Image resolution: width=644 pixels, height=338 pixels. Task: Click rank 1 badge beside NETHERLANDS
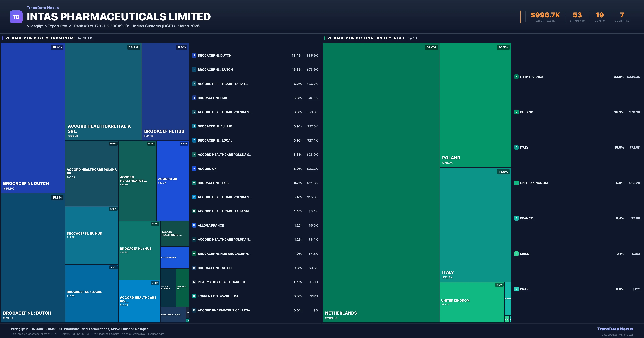pyautogui.click(x=516, y=77)
